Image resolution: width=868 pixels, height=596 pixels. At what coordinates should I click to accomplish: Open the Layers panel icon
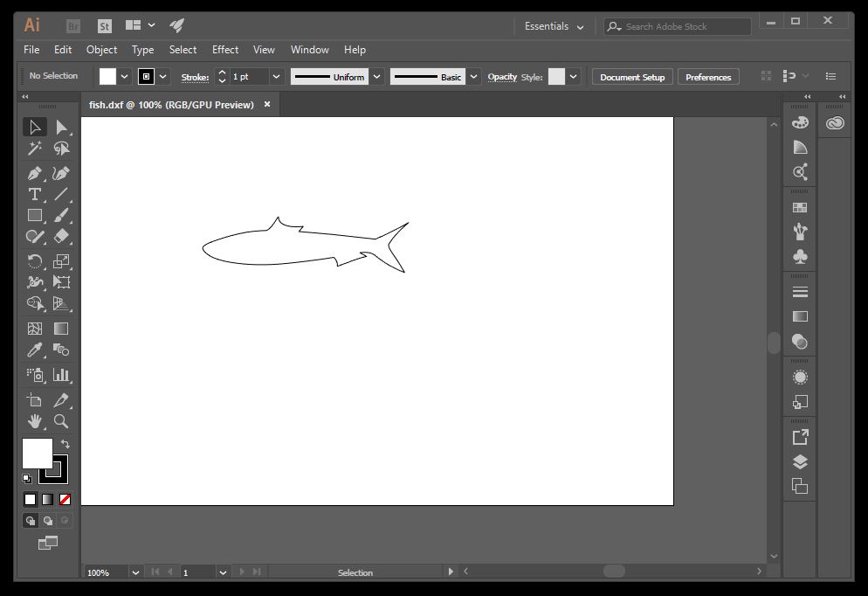point(800,462)
